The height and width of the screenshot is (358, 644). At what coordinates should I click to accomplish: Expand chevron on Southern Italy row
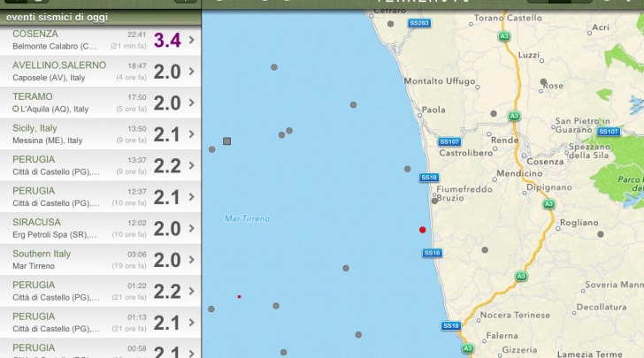click(192, 260)
